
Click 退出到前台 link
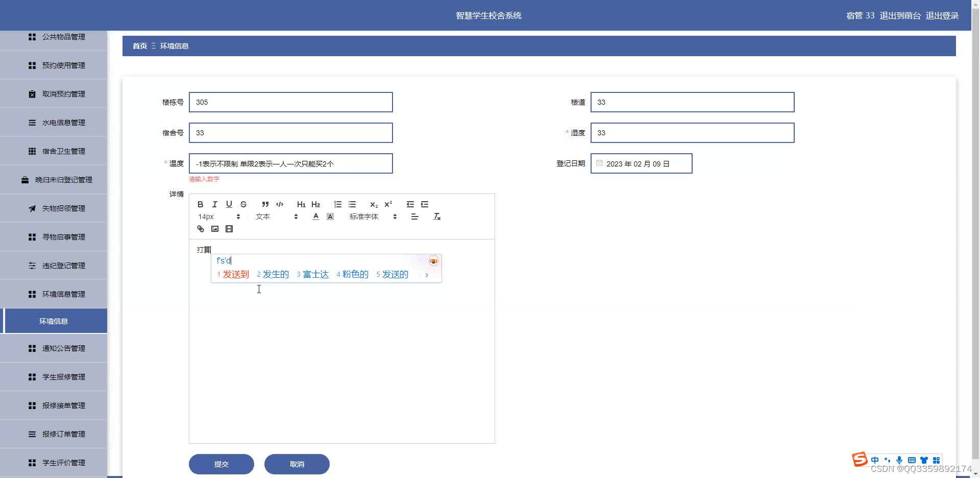900,15
